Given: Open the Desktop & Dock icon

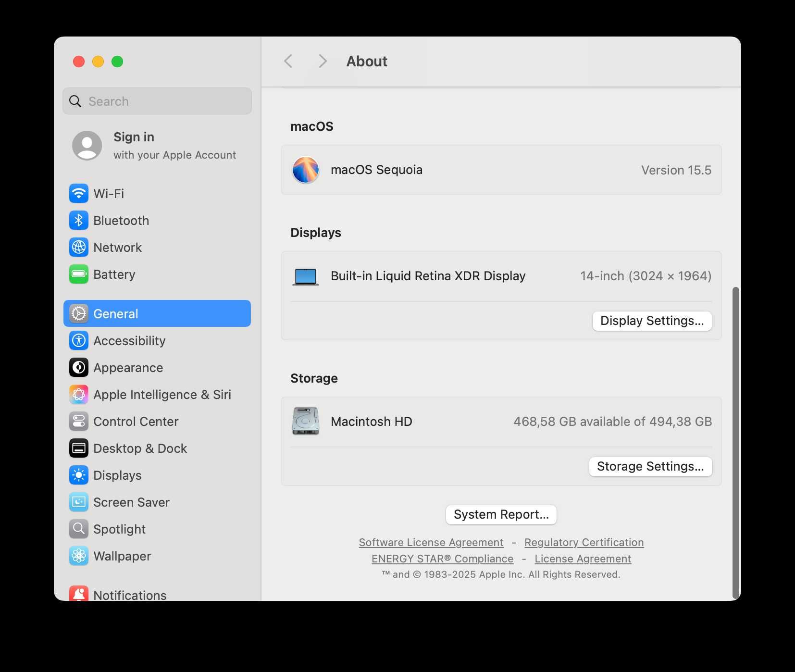Looking at the screenshot, I should tap(79, 448).
